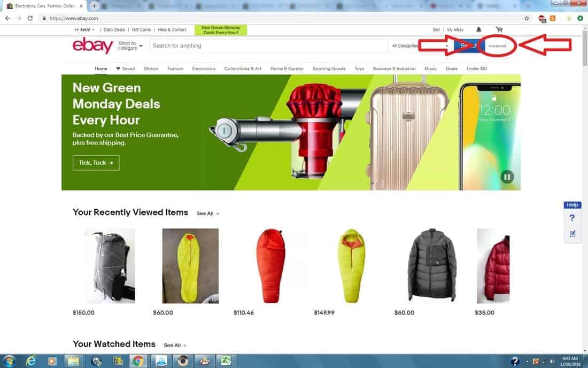The image size is (588, 368).
Task: Open the camera app icon on the taskbar
Action: (183, 361)
